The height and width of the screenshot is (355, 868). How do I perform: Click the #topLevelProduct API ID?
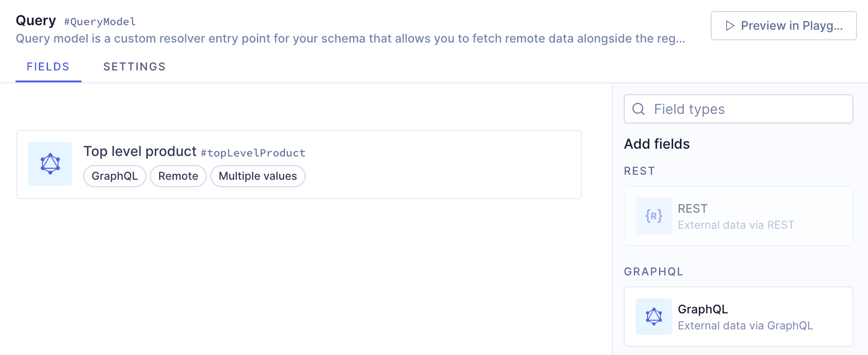253,153
